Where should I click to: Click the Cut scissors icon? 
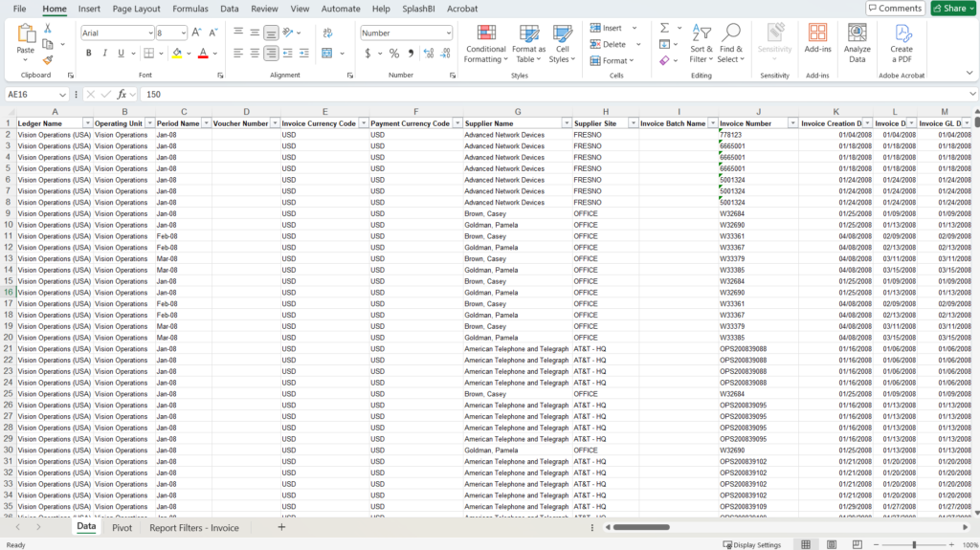[x=48, y=29]
